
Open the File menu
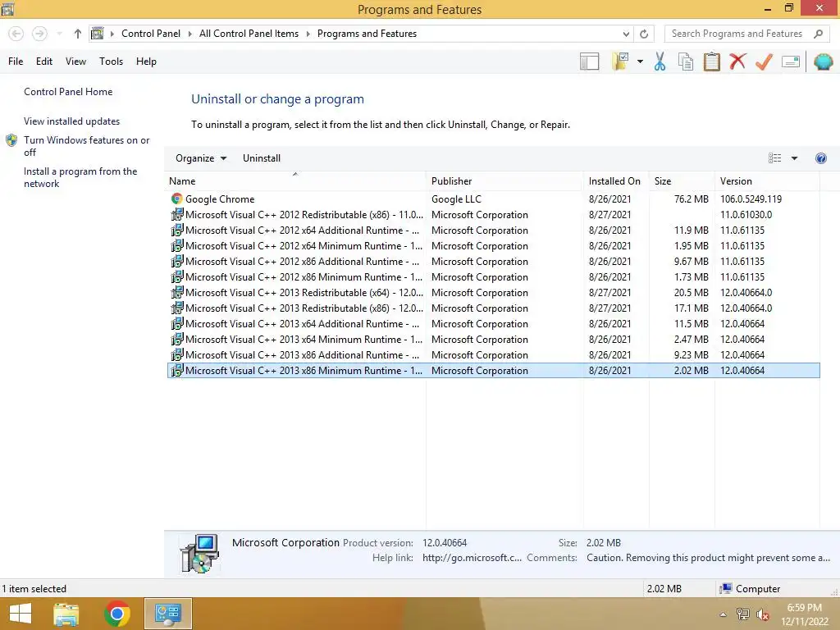coord(16,62)
